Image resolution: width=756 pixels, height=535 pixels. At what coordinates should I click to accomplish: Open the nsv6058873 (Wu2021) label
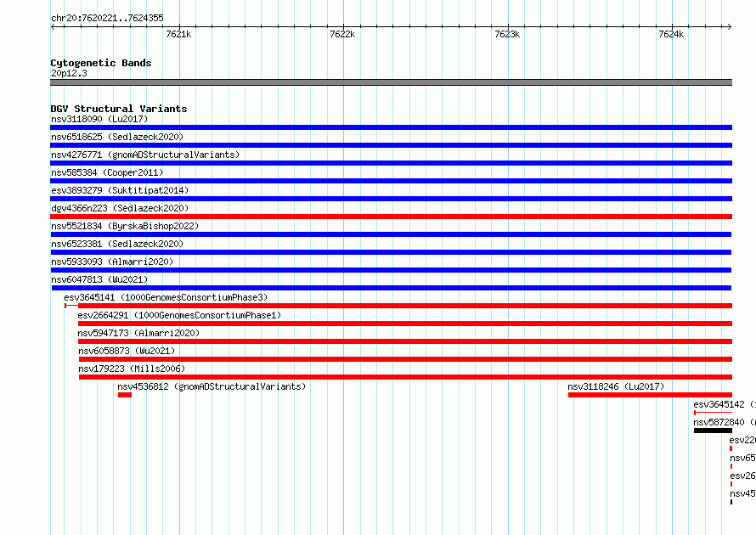pos(127,351)
